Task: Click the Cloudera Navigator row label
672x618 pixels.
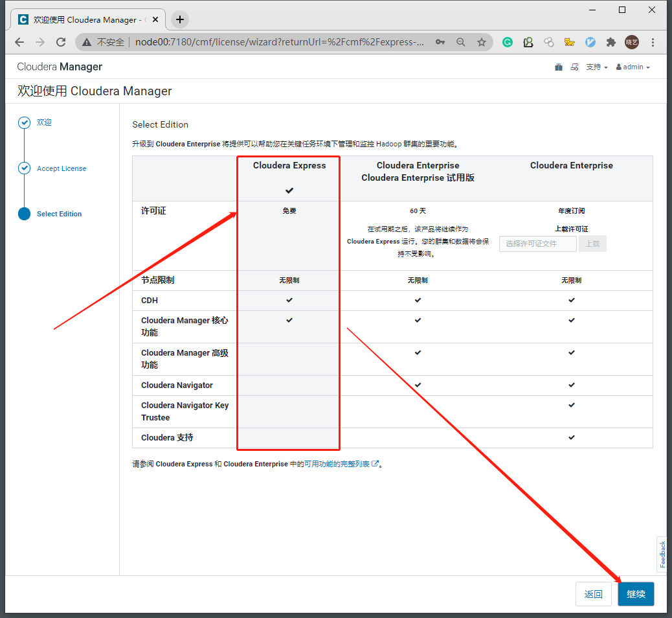Action: coord(177,385)
